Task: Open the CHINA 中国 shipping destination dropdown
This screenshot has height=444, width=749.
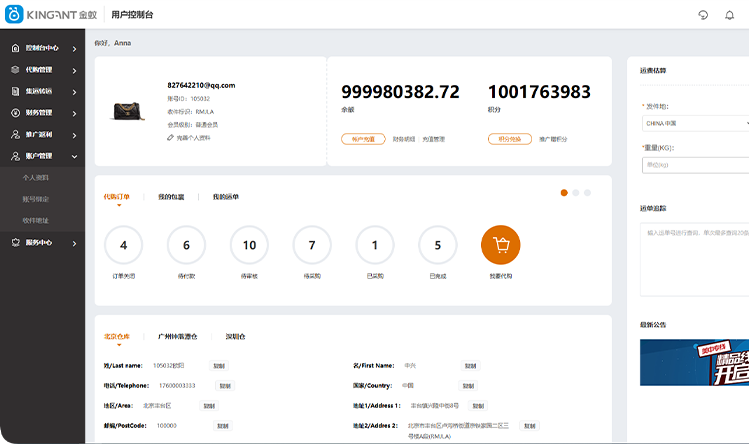Action: coord(694,123)
